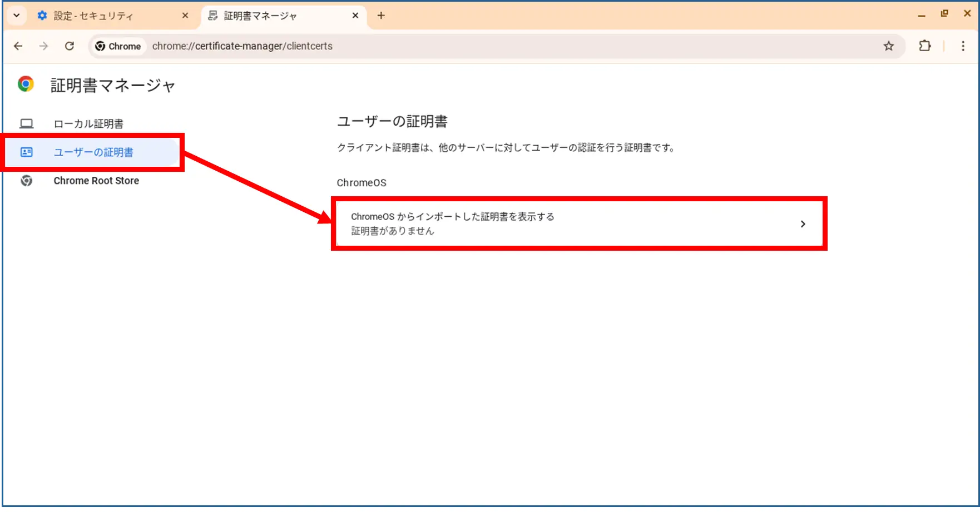The height and width of the screenshot is (512, 980).
Task: Click the back navigation arrow
Action: coord(18,46)
